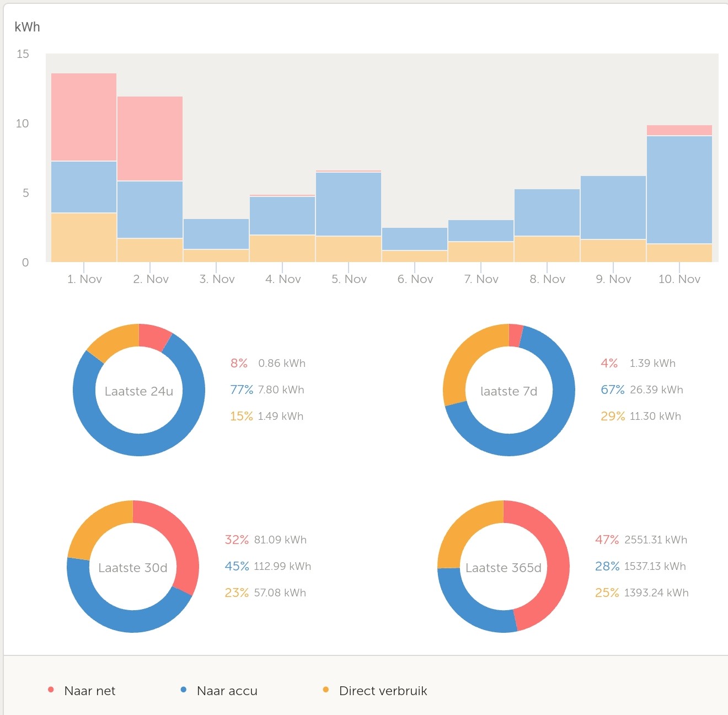Image resolution: width=728 pixels, height=715 pixels.
Task: Select the blue segment of 8. Nov bar
Action: pos(547,212)
